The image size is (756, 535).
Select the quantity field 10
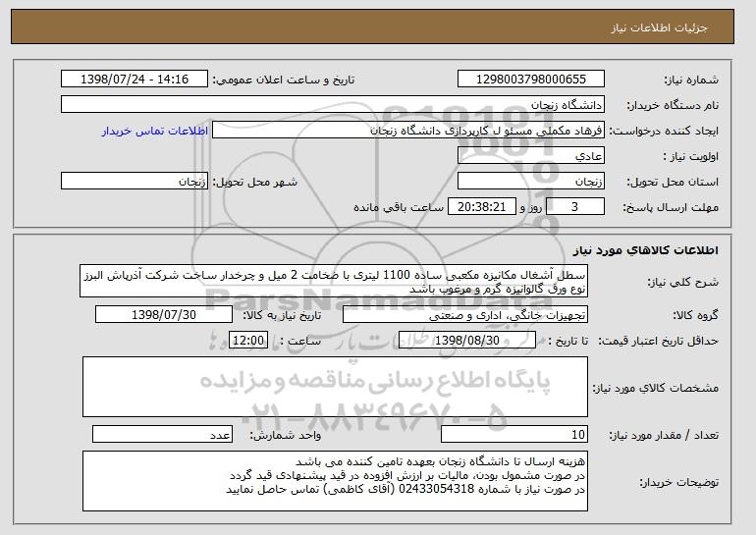pos(514,434)
